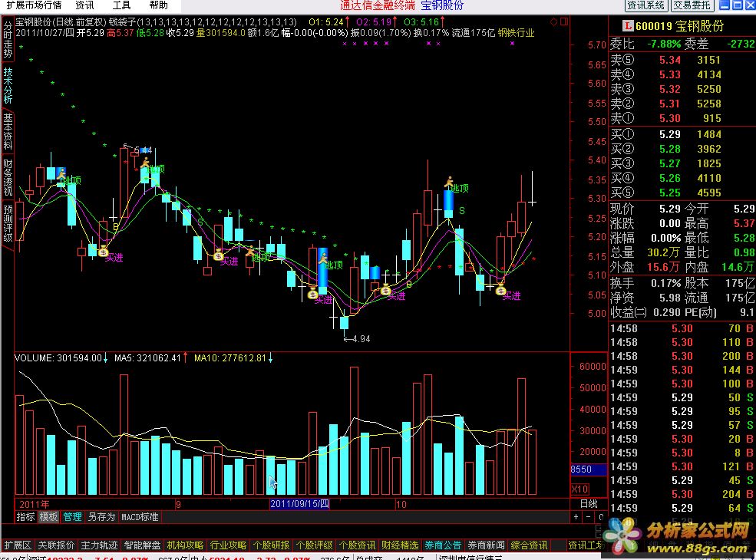Open the 资讯 menu
Viewport: 756px width, 560px height.
coord(85,5)
